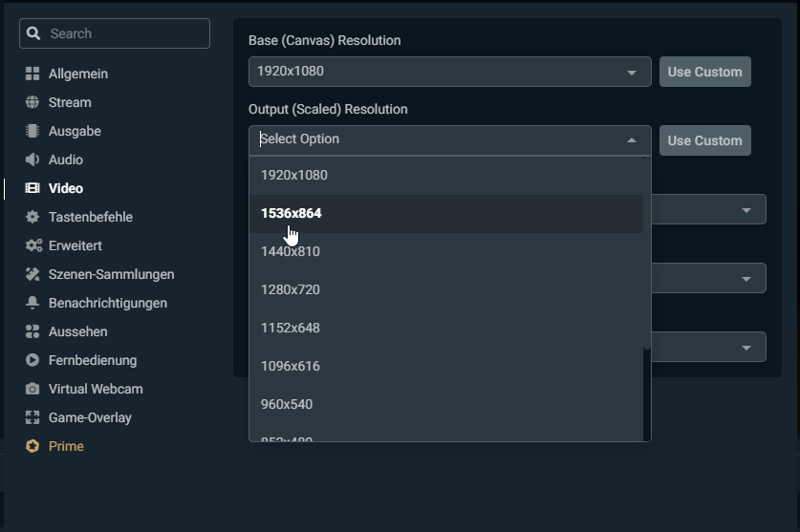Screen dimensions: 800x532
Task: Focus the settings Search field
Action: 124,33
